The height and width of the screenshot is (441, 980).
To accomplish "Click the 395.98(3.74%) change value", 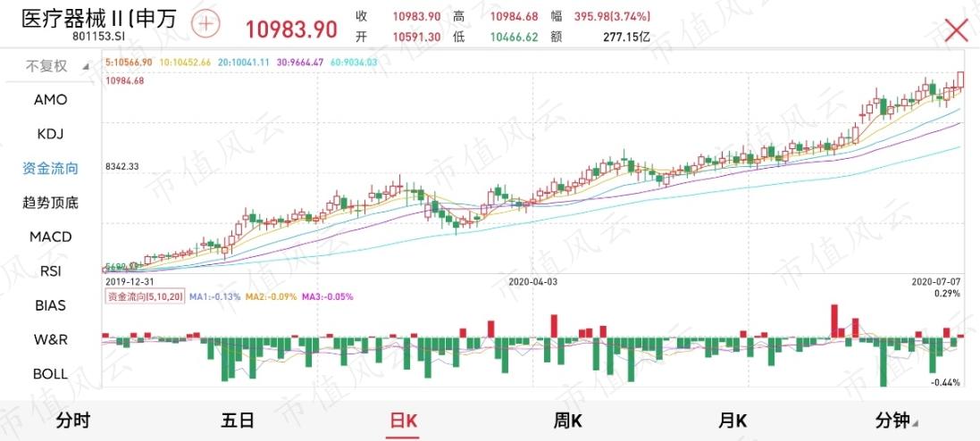I will point(613,16).
